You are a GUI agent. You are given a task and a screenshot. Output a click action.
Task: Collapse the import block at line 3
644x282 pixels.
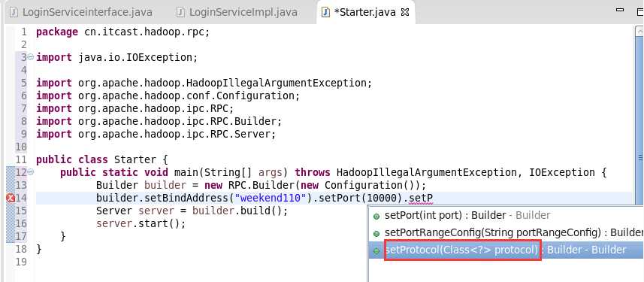tap(30, 57)
